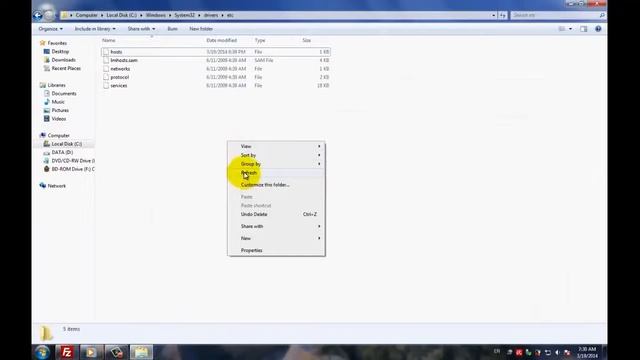This screenshot has width=640, height=360.
Task: Change view using the view icon
Action: pos(562,29)
